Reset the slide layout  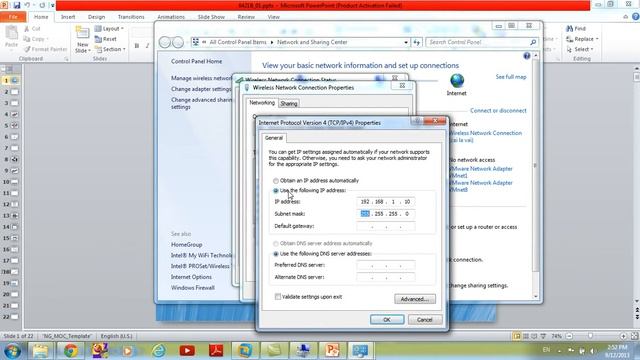(106, 39)
